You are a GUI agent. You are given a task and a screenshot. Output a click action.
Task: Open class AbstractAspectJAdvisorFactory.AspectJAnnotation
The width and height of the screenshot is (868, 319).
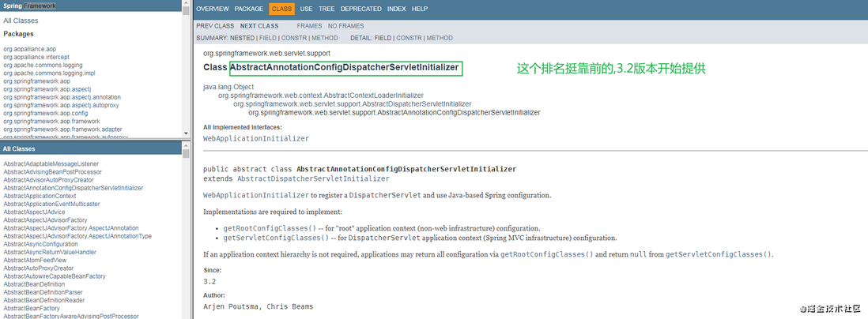[71, 228]
